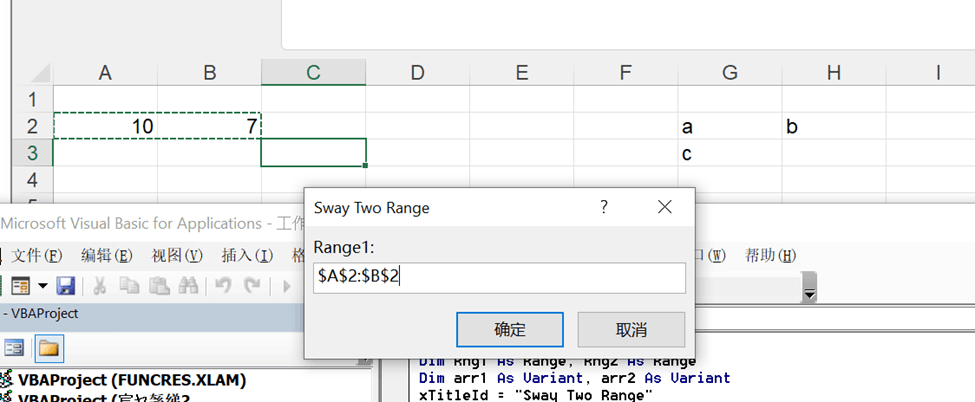Click the Run macro play icon

click(x=287, y=286)
